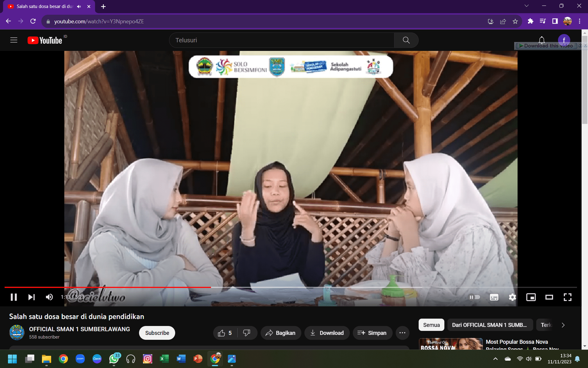The width and height of the screenshot is (588, 368).
Task: Switch to theater mode
Action: pos(549,297)
